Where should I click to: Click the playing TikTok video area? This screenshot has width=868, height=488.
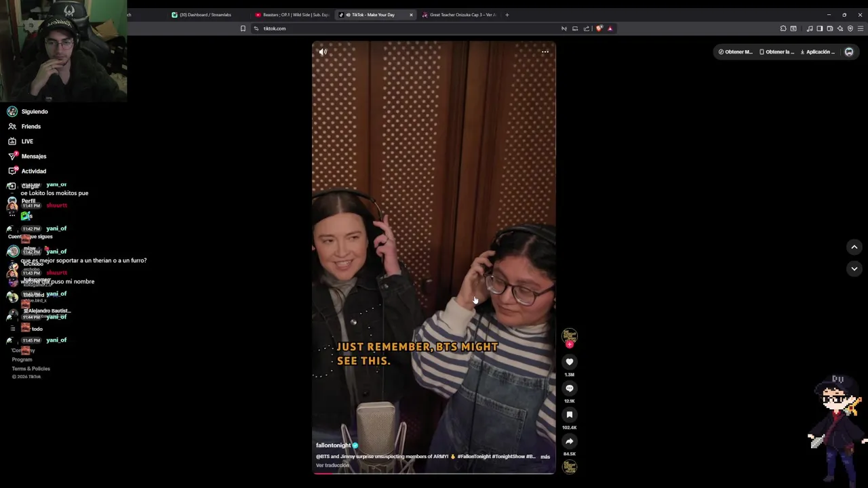click(434, 258)
